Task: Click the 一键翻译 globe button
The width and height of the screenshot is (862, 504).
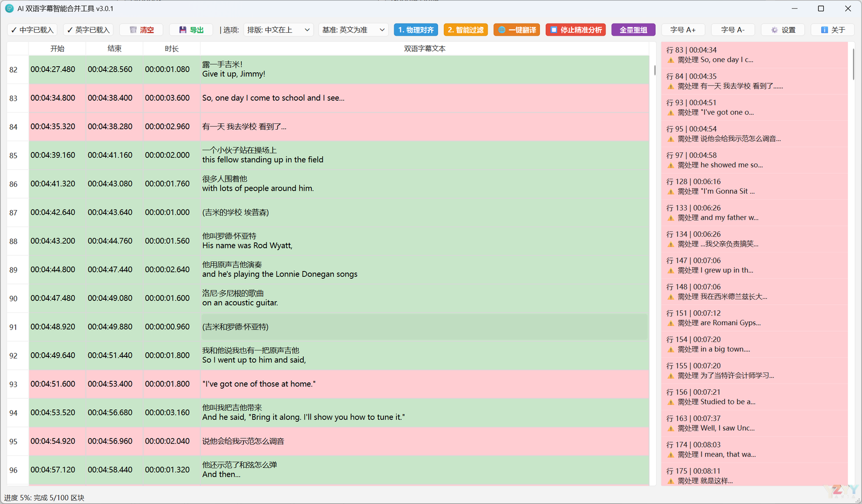Action: (517, 30)
